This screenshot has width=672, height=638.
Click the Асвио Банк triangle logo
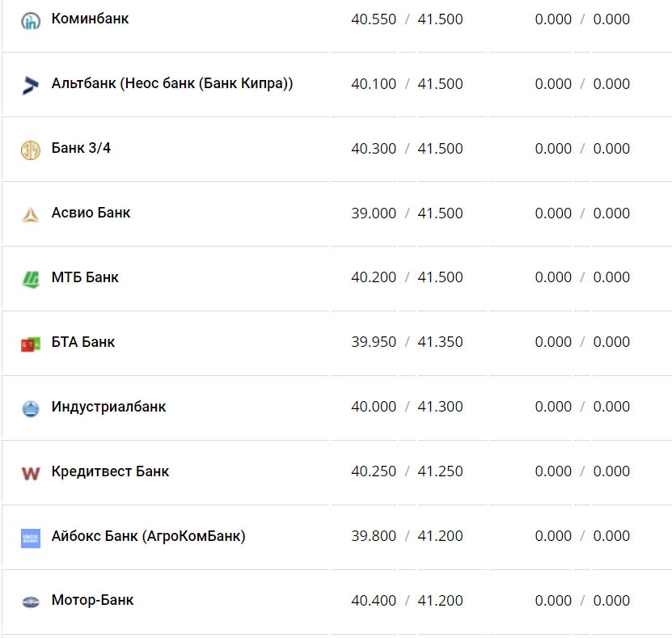point(31,214)
